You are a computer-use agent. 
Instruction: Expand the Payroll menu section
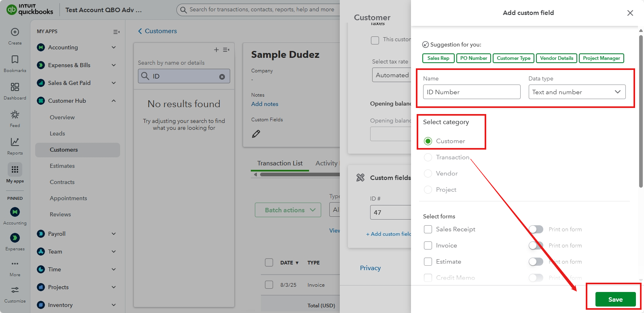[x=114, y=234]
